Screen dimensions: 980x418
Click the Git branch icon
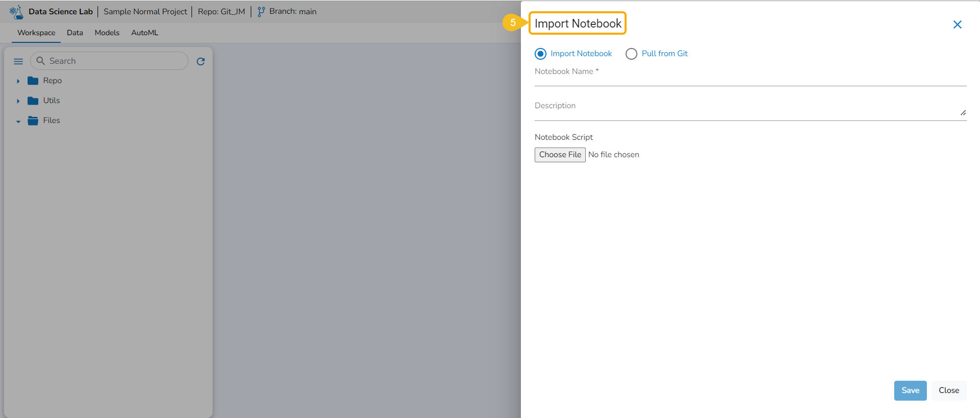[261, 12]
